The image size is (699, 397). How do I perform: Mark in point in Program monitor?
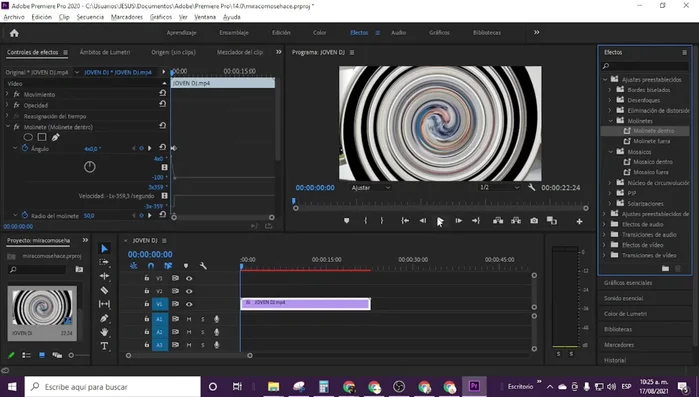pyautogui.click(x=365, y=221)
